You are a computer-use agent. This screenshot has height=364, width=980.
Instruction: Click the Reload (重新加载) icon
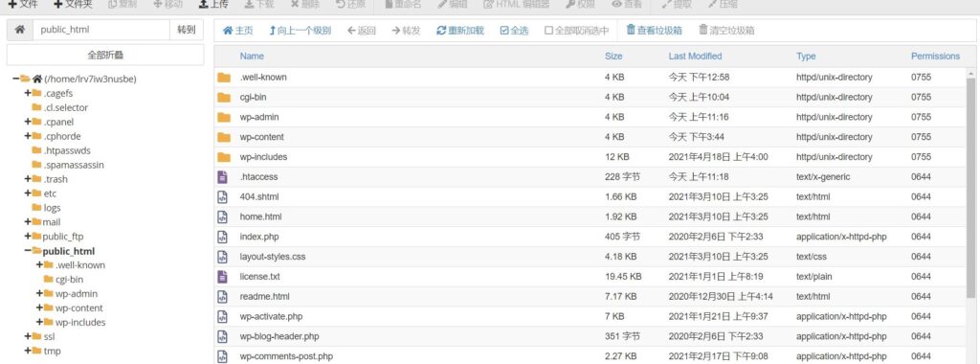click(x=441, y=30)
